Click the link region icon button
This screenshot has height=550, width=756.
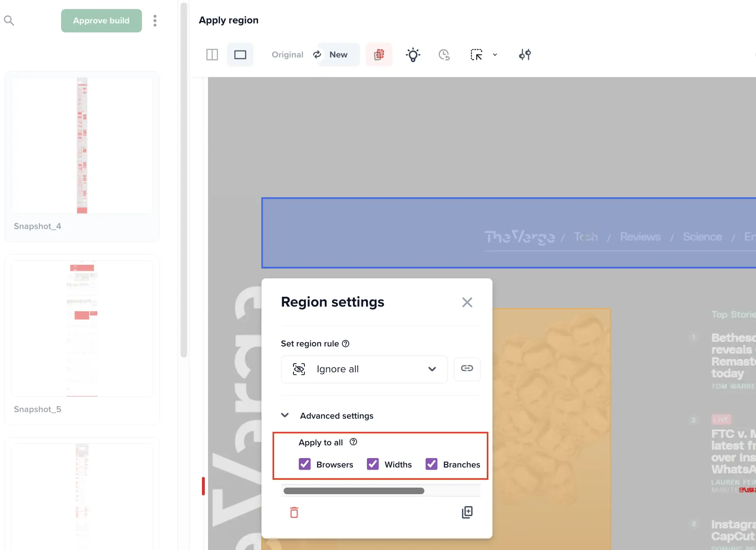[467, 369]
